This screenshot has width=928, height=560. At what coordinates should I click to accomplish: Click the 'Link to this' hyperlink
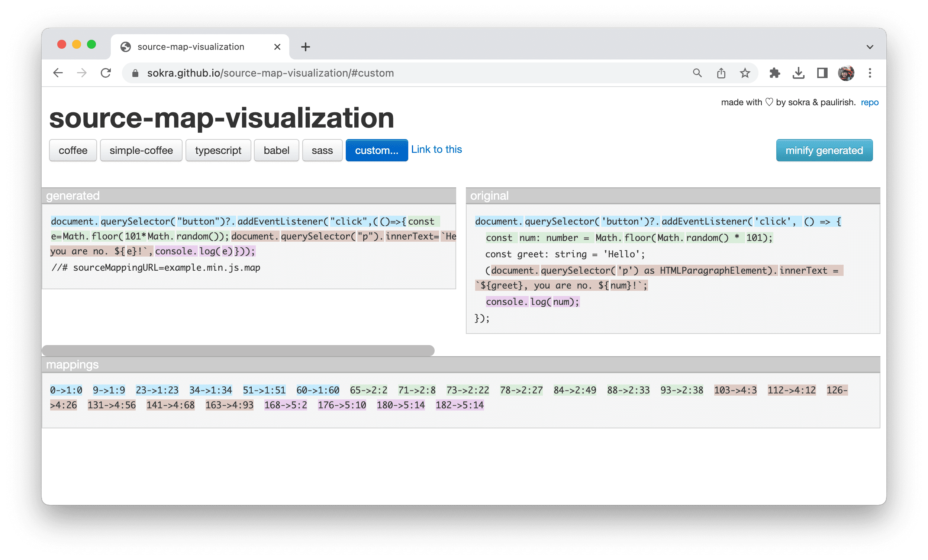436,149
